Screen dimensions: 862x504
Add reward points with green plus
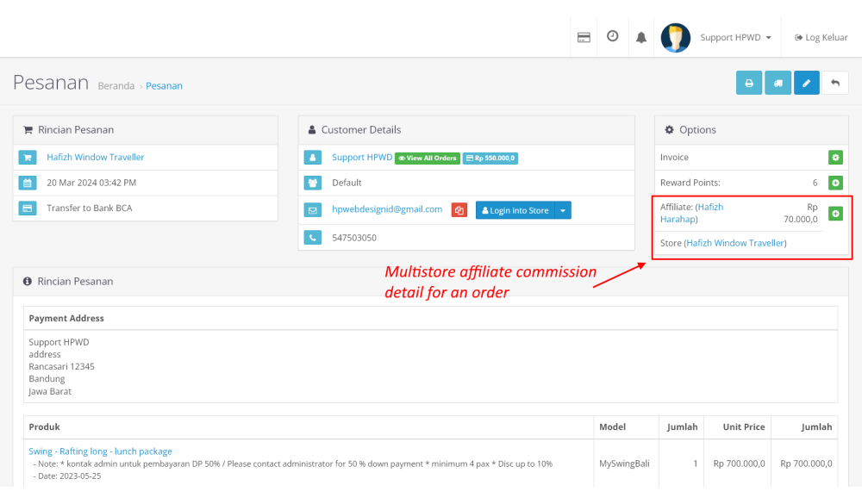click(x=834, y=183)
